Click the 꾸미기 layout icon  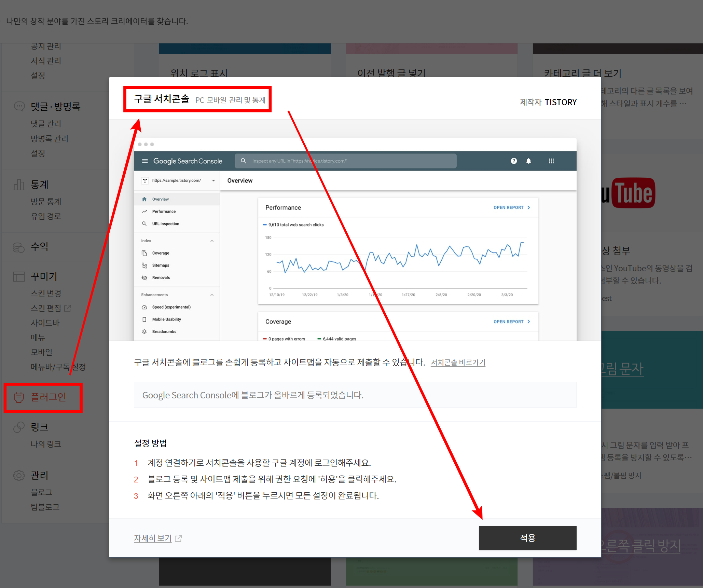(19, 276)
